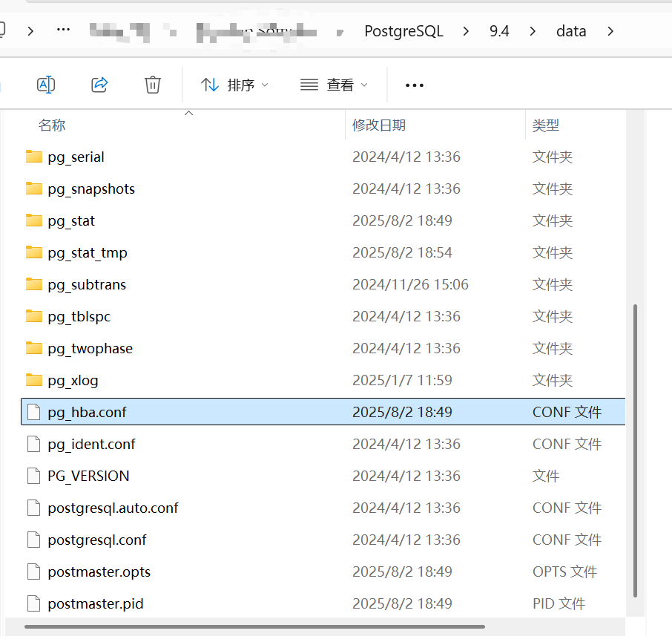Click the PID 文件 type cell
The image size is (672, 642).
[559, 603]
